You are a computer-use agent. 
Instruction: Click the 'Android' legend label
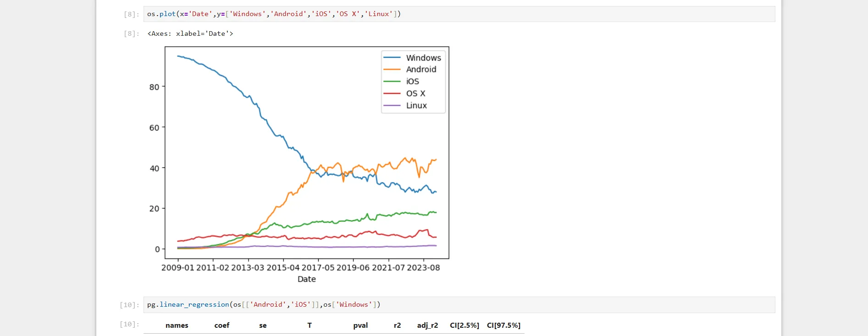(421, 69)
